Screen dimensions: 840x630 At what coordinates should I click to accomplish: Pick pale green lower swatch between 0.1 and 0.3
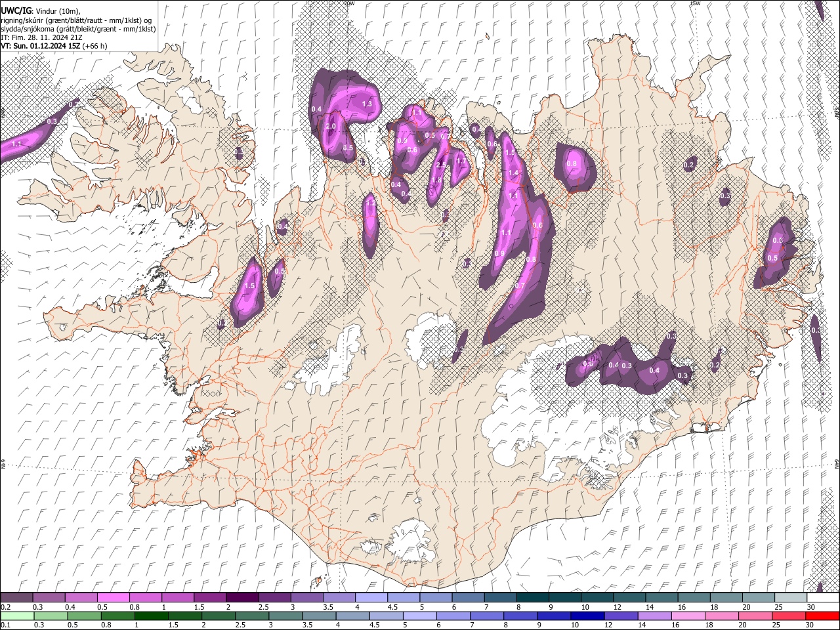pyautogui.click(x=16, y=616)
